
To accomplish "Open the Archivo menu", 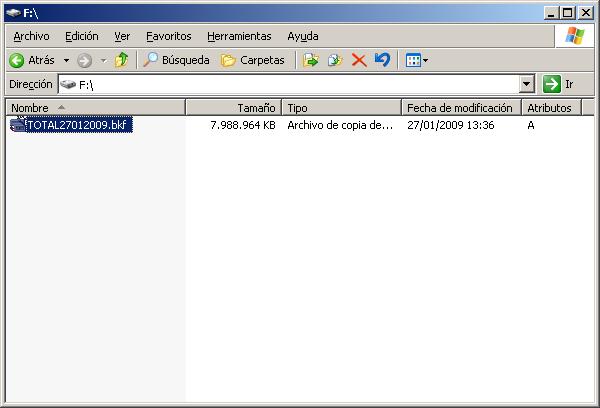I will pyautogui.click(x=31, y=36).
